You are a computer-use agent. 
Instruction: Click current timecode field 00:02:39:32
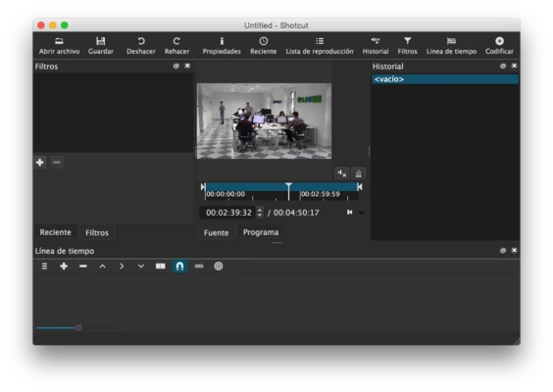tap(228, 213)
